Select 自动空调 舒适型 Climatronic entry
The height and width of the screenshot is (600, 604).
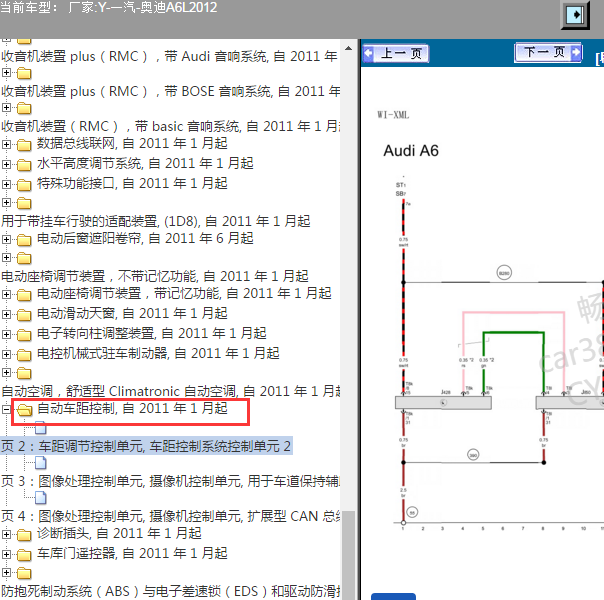(x=170, y=391)
